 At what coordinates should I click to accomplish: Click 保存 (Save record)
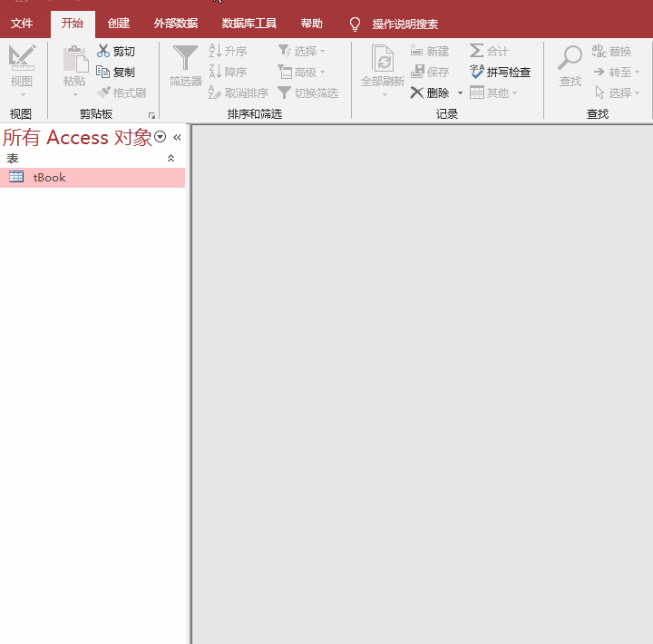[429, 72]
